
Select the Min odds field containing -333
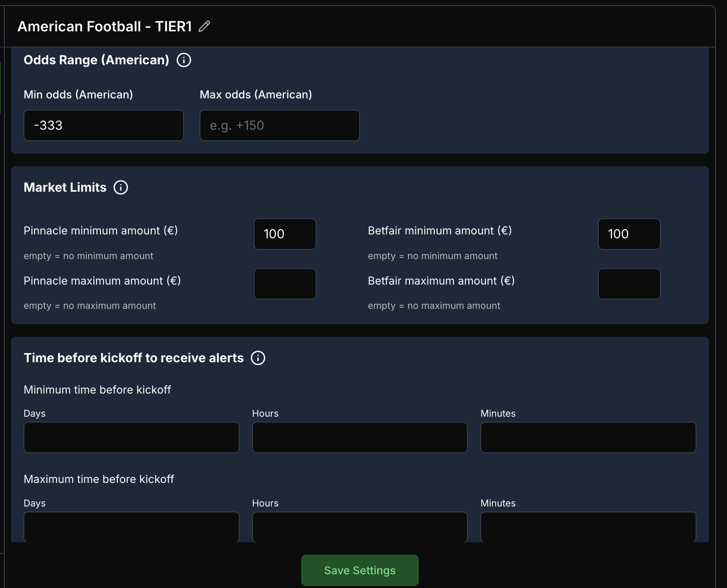click(x=103, y=125)
